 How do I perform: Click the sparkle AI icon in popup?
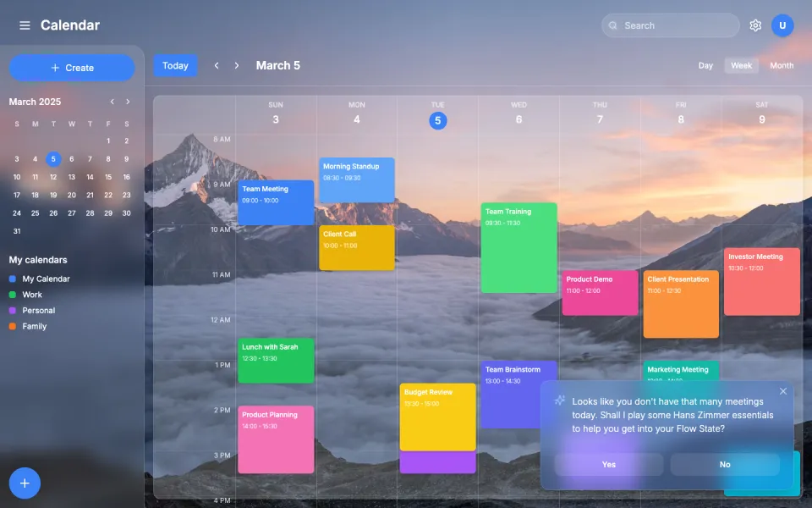[x=559, y=400]
